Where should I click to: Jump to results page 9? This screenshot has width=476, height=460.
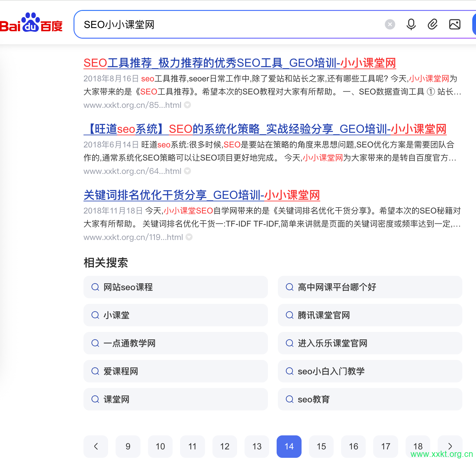pyautogui.click(x=128, y=446)
